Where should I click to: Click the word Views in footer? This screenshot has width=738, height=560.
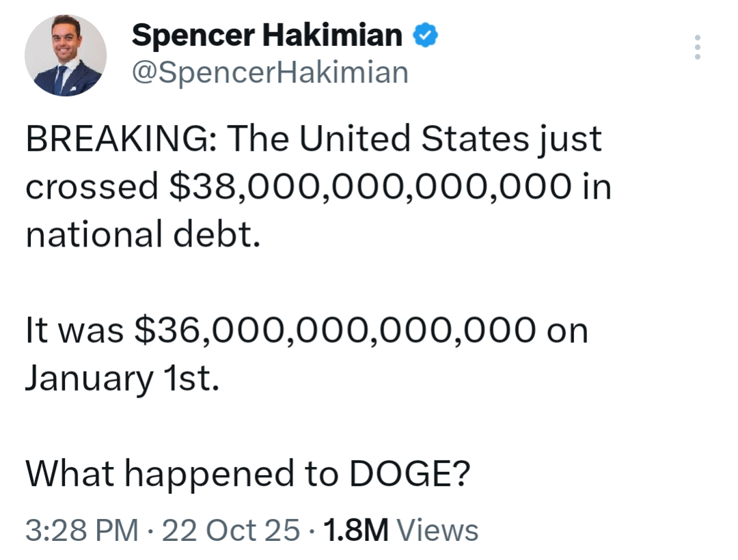(437, 530)
